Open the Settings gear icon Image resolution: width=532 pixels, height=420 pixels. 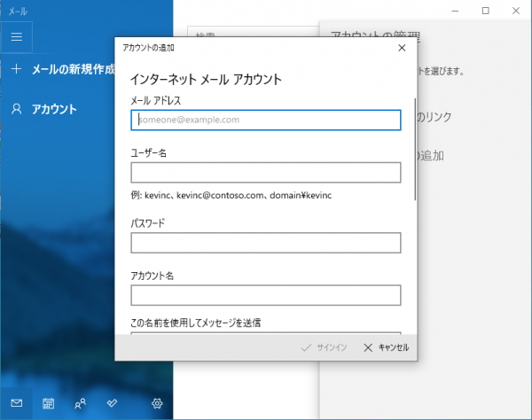[x=157, y=403]
